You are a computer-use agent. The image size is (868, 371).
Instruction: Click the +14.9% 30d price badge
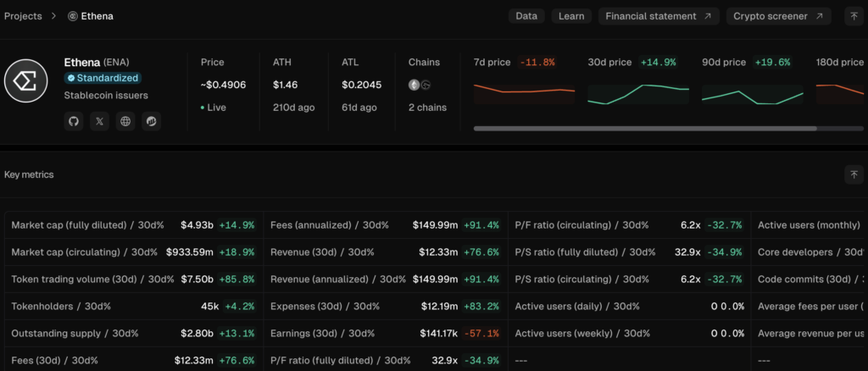[x=658, y=62]
